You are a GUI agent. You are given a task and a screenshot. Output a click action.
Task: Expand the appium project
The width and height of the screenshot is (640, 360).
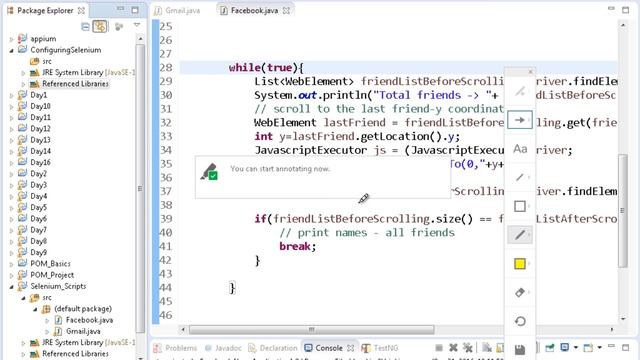coord(11,39)
